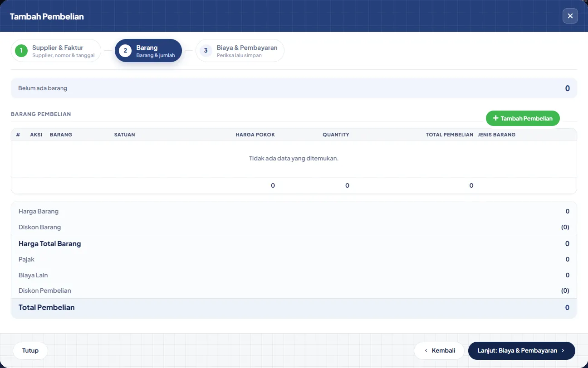
Task: Click the Harga Barang row label
Action: [39, 211]
